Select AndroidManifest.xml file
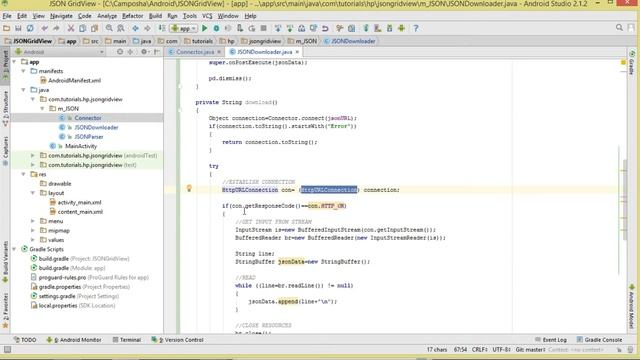Viewport: 640px width, 360px height. point(74,80)
